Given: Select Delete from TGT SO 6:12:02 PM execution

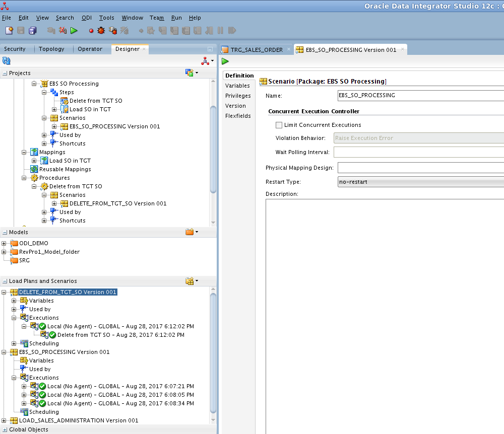Looking at the screenshot, I should point(121,335).
